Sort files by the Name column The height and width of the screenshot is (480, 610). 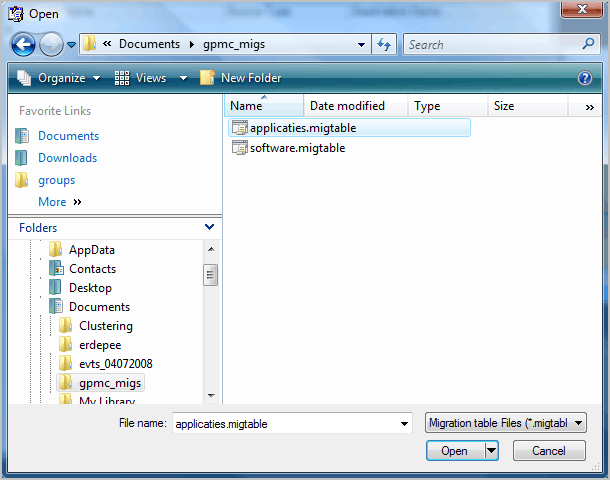pyautogui.click(x=264, y=105)
